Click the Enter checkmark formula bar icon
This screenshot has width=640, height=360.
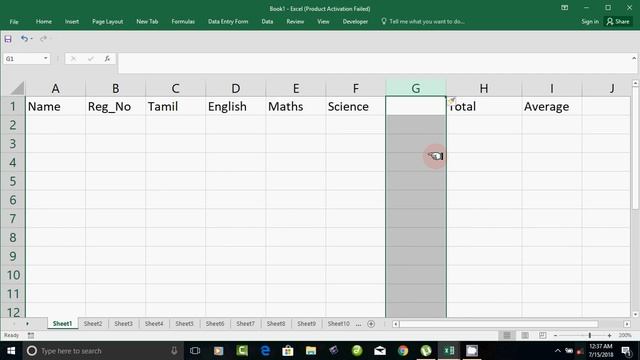tap(90, 59)
